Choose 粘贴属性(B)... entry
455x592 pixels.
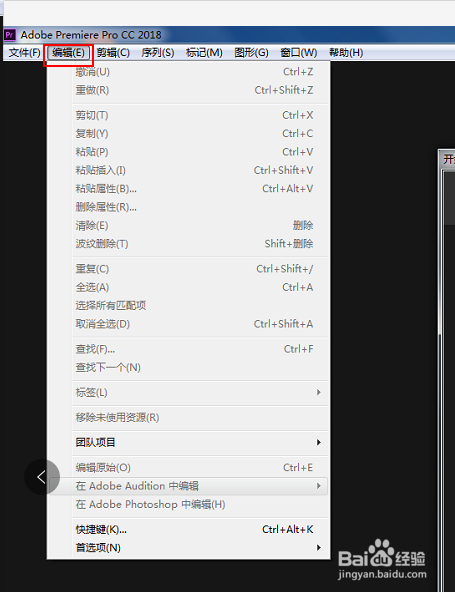tap(189, 188)
